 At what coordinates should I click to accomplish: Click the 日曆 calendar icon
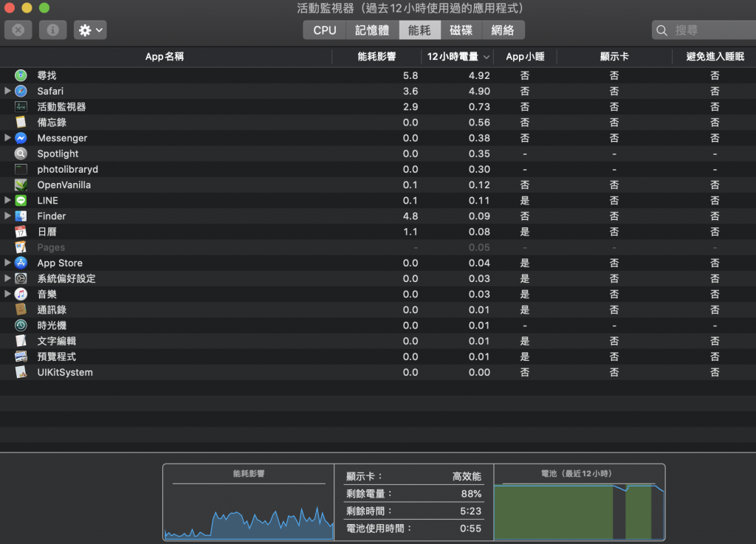coord(21,232)
